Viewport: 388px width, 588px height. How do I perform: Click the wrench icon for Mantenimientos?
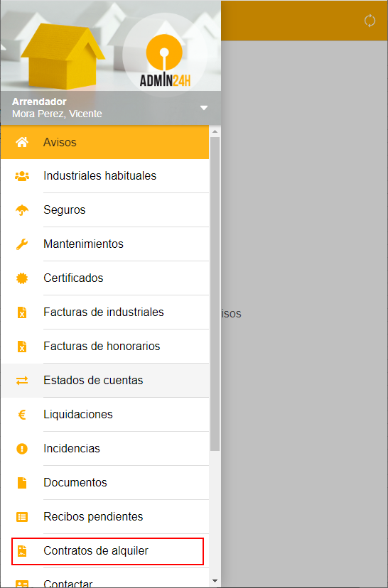[22, 244]
